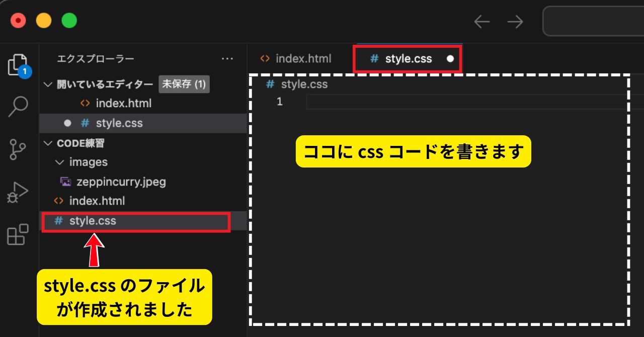The width and height of the screenshot is (644, 337).
Task: Click the 未保存 (1) badge
Action: (184, 84)
